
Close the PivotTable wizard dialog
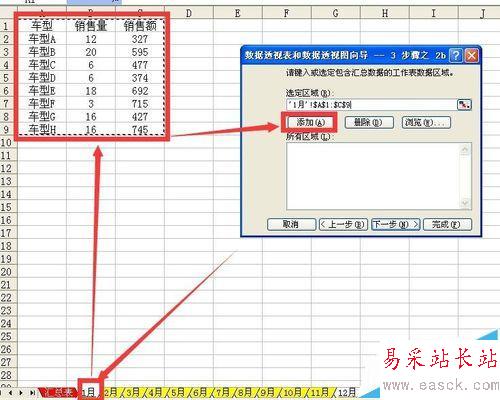472,55
